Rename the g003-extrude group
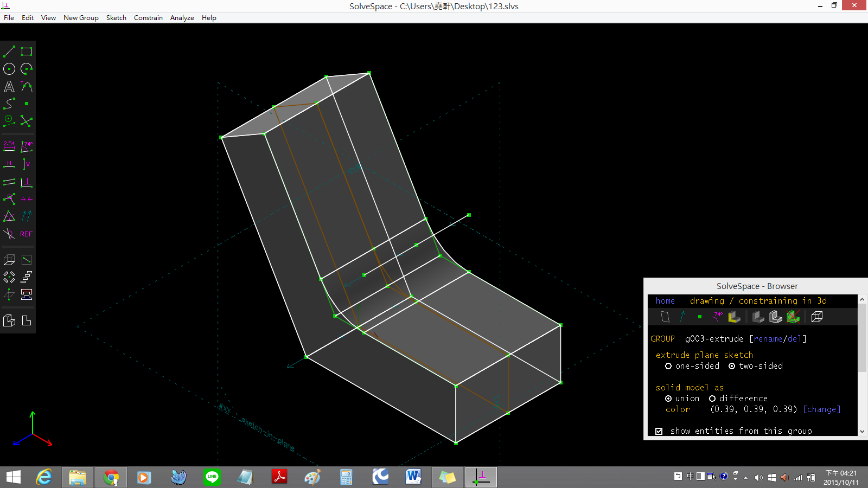 [x=768, y=339]
